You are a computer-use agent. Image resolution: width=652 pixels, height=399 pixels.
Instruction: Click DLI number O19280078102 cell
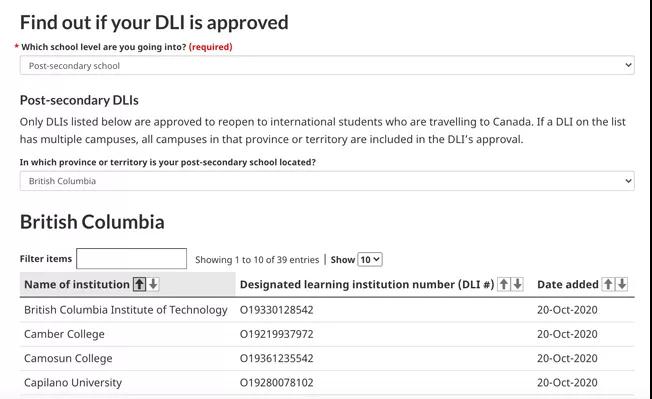pyautogui.click(x=277, y=382)
